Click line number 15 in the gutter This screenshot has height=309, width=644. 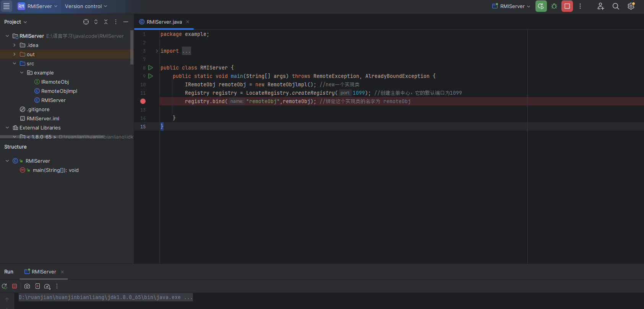click(x=143, y=126)
